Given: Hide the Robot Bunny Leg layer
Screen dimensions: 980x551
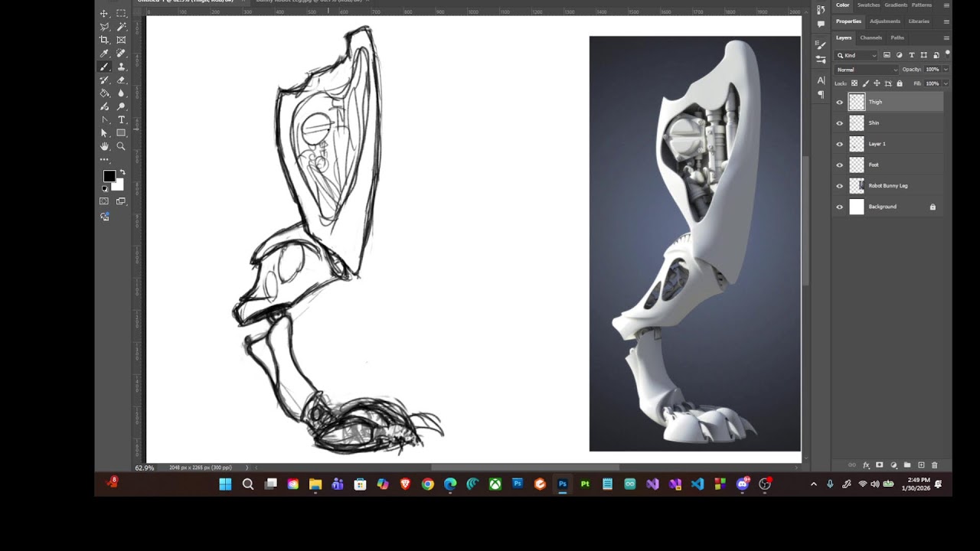Looking at the screenshot, I should (x=840, y=186).
